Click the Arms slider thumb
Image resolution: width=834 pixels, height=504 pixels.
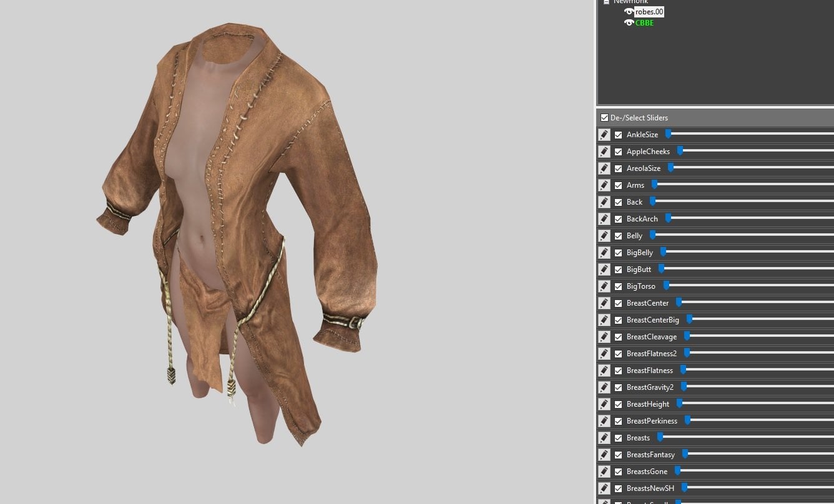point(654,184)
